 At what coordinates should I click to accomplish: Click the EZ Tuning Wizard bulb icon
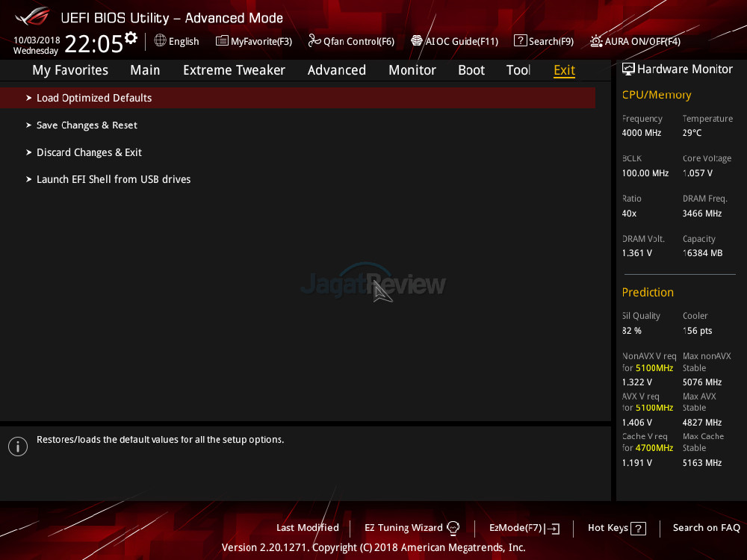click(x=453, y=528)
